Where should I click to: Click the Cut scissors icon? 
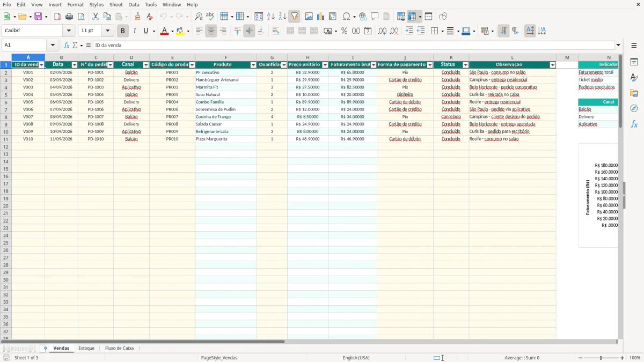[96, 17]
